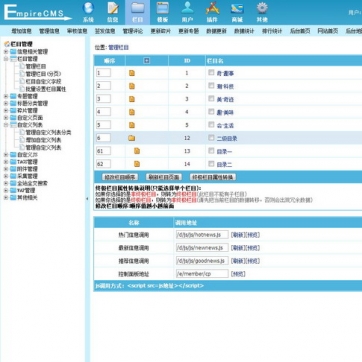Select 管理栏目 (分页) in the sidebar tree
362x362 pixels.
pos(43,74)
